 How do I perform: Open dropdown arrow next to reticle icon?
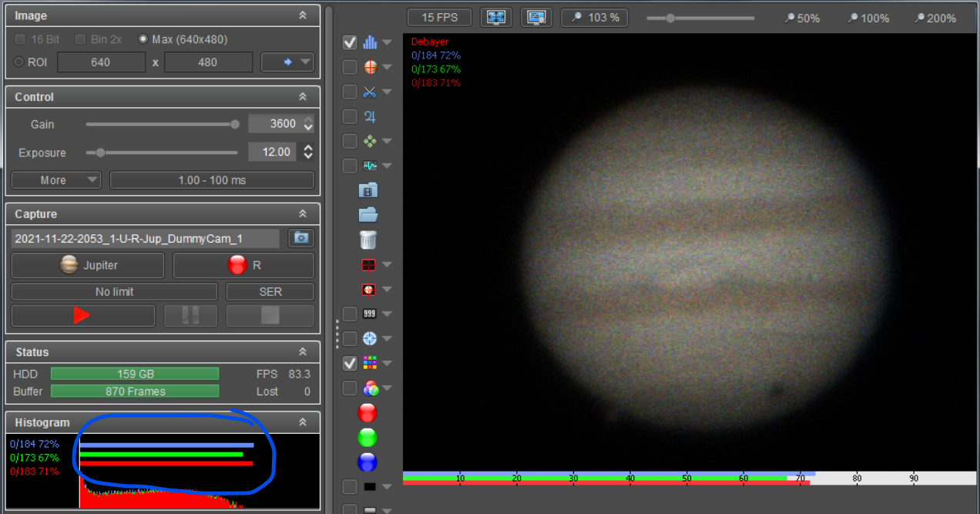(x=387, y=67)
